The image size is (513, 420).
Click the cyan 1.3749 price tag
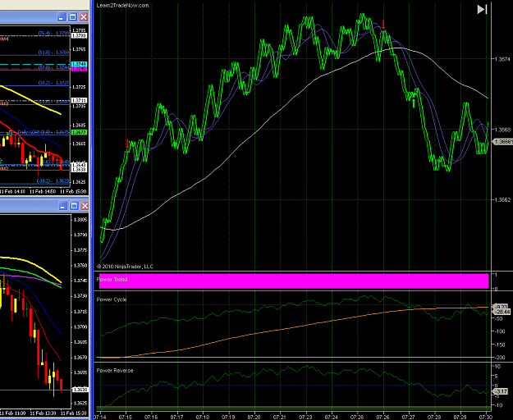[79, 64]
